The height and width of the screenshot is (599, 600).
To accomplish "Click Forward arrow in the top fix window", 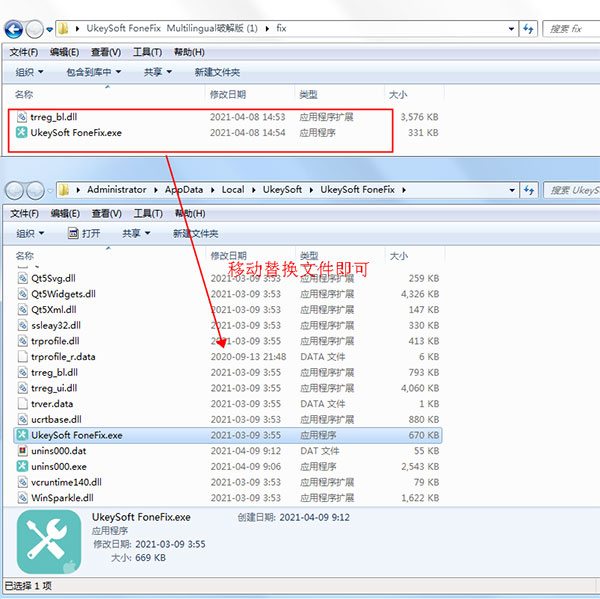I will (x=34, y=29).
